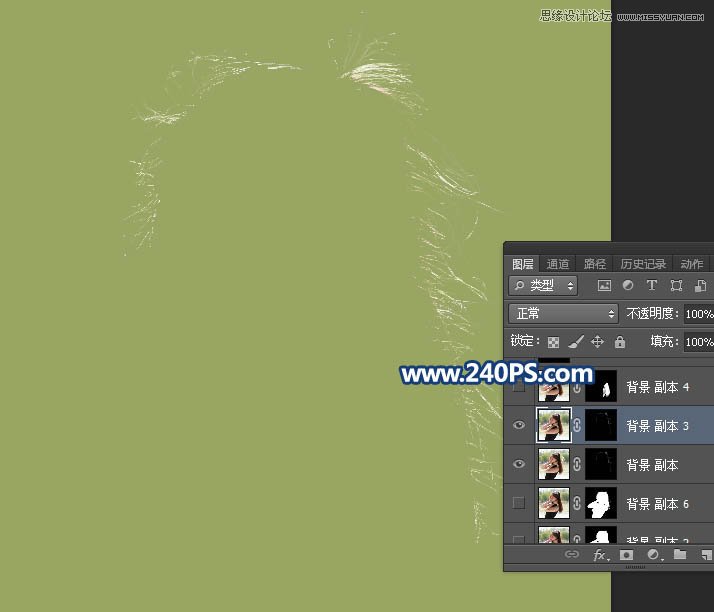Hide the 背景 副本 3 layer
This screenshot has width=714, height=612.
(519, 425)
